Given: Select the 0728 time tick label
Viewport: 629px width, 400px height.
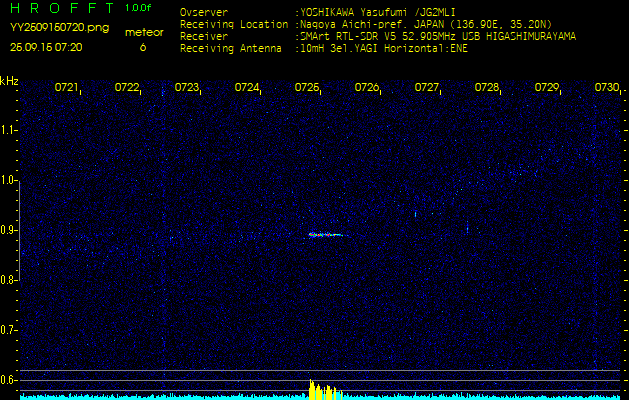Looking at the screenshot, I should (x=487, y=88).
